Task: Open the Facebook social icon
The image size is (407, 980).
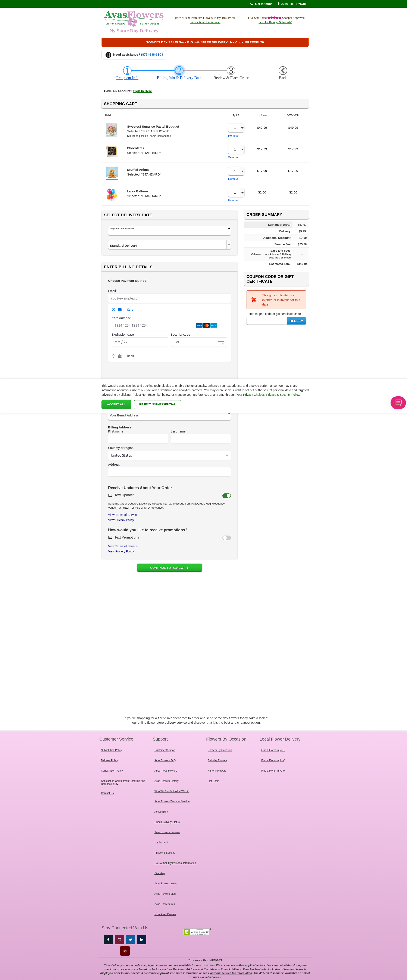Action: click(108, 939)
